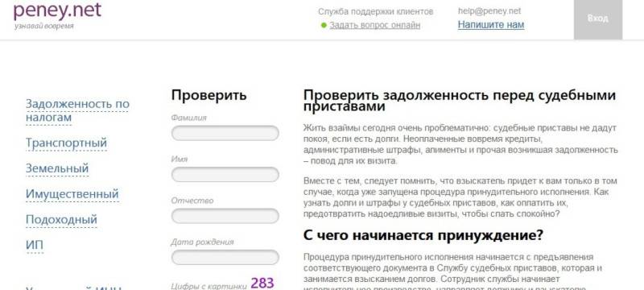
Task: Open the Подоходный menu item
Action: (x=62, y=220)
